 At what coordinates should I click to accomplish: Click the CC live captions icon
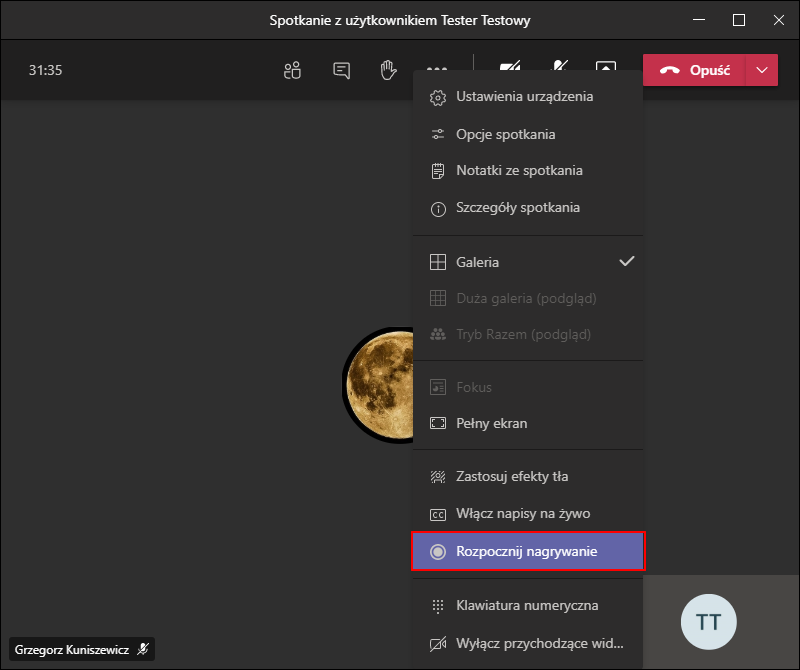[x=438, y=514]
